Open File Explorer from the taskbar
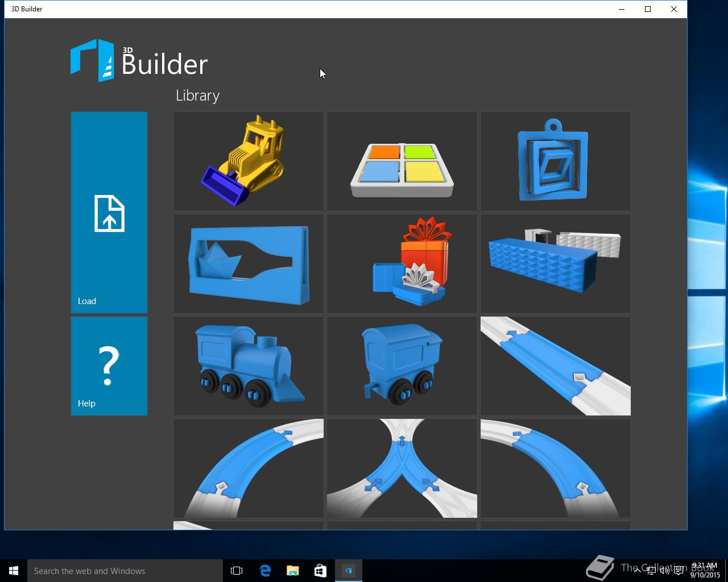 [x=293, y=571]
